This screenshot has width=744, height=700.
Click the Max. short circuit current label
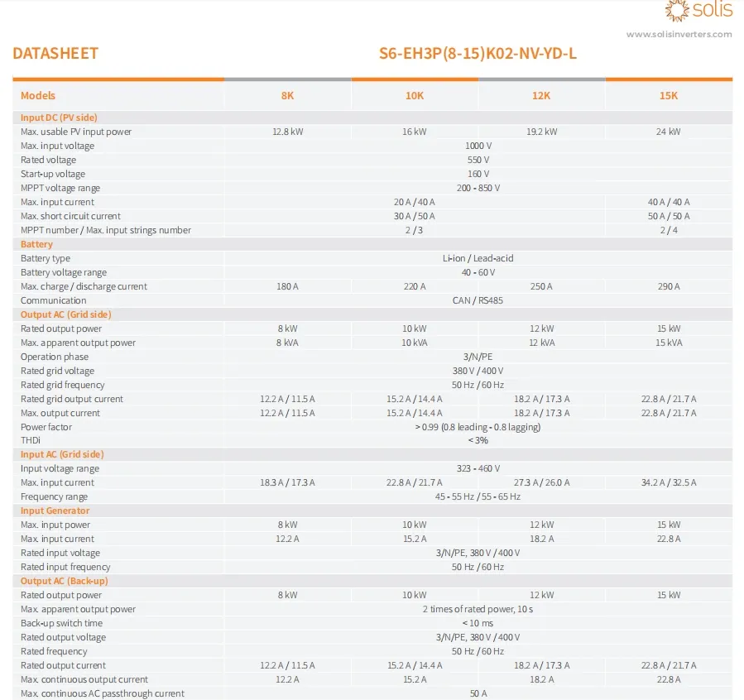[x=70, y=216]
